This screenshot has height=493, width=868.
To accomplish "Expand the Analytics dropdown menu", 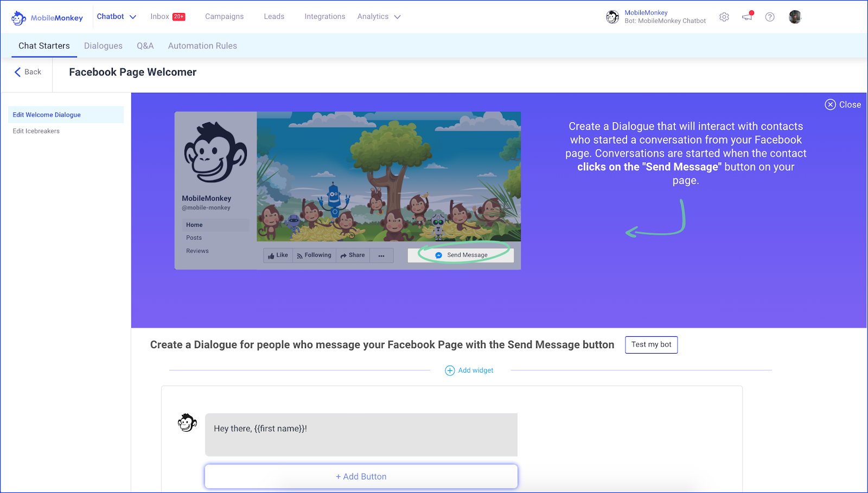I will pos(379,17).
